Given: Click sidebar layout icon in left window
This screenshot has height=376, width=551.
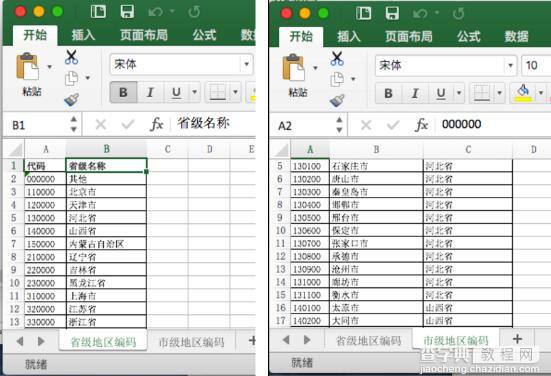Looking at the screenshot, I should [x=98, y=12].
